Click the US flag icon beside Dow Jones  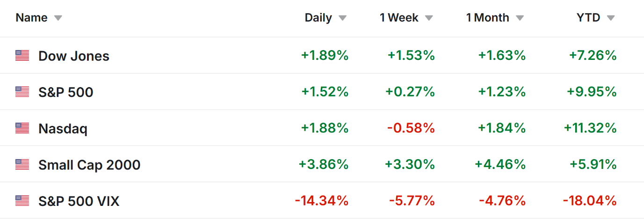pyautogui.click(x=22, y=56)
